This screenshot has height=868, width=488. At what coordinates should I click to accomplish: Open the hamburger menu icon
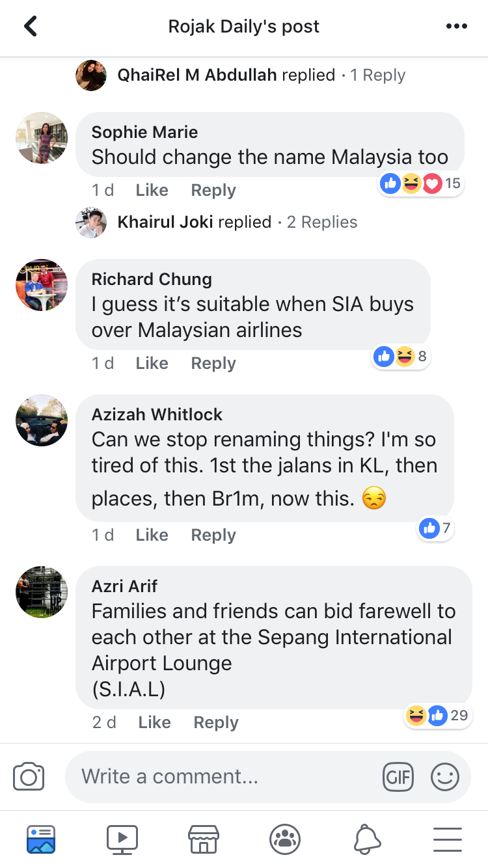[x=447, y=839]
